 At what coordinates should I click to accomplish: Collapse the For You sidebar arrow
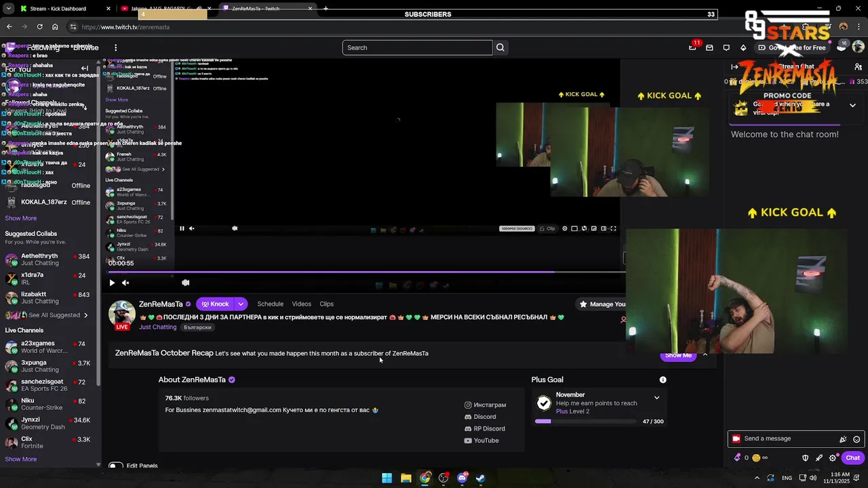85,68
